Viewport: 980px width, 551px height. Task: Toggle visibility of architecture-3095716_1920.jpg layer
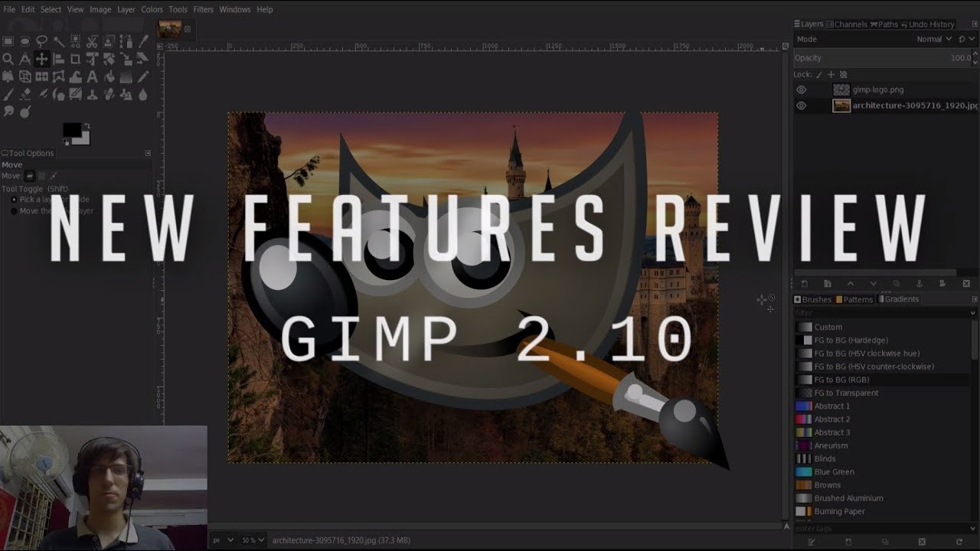coord(802,106)
